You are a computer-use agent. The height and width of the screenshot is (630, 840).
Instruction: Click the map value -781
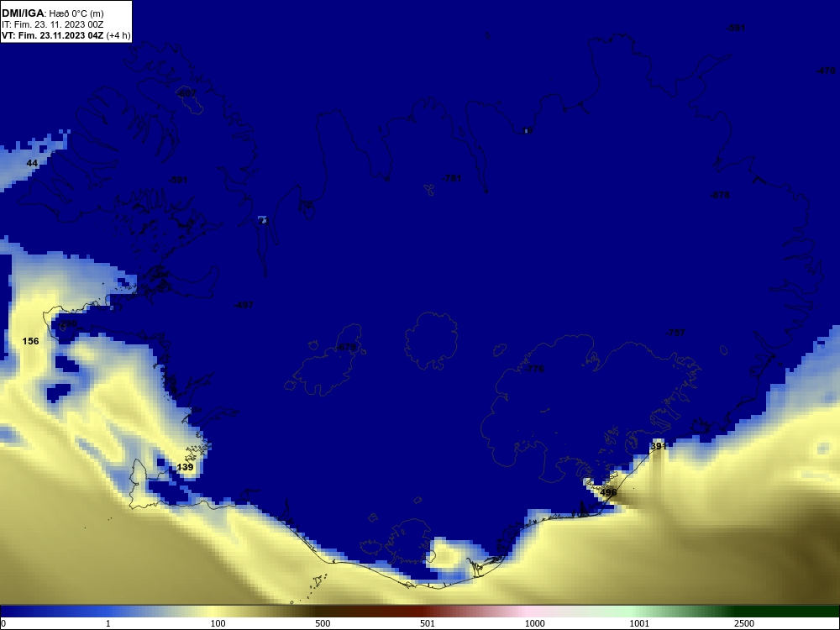[x=452, y=178]
